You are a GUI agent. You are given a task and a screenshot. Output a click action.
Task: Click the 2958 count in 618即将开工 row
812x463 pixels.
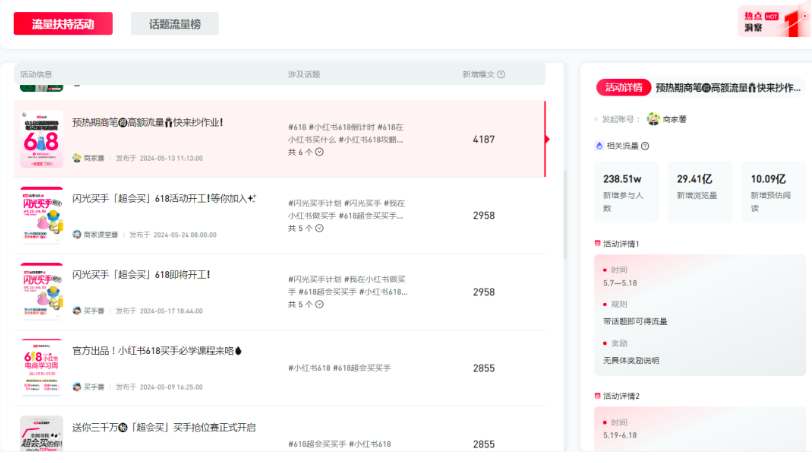coord(484,292)
